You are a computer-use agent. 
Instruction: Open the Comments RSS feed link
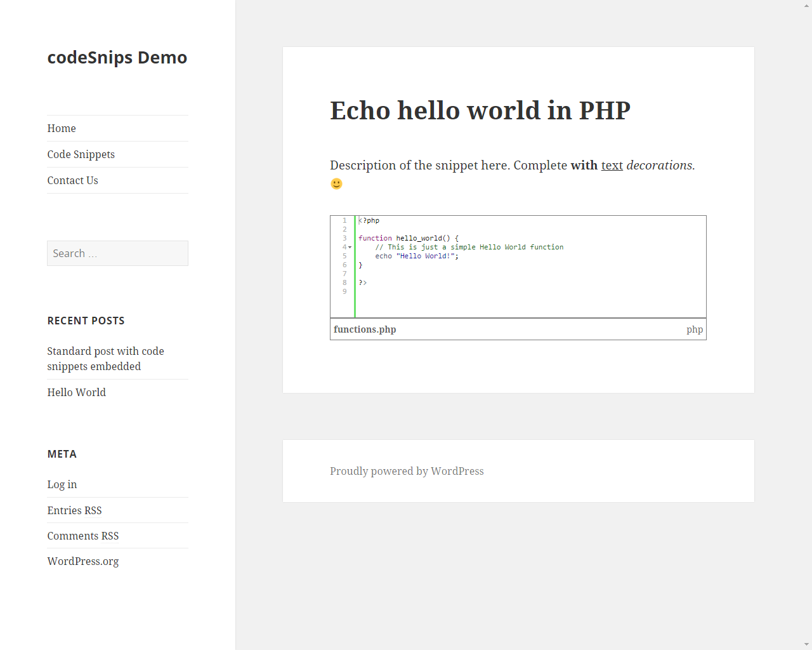tap(83, 536)
